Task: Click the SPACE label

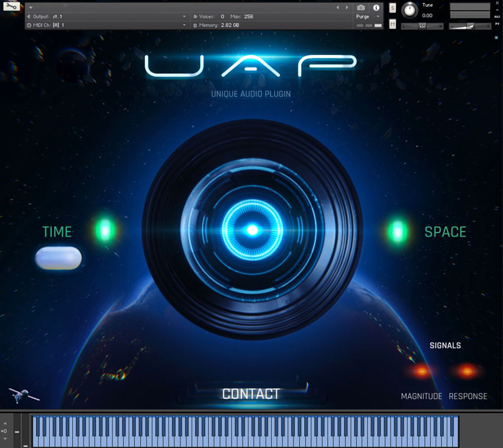Action: [x=445, y=232]
